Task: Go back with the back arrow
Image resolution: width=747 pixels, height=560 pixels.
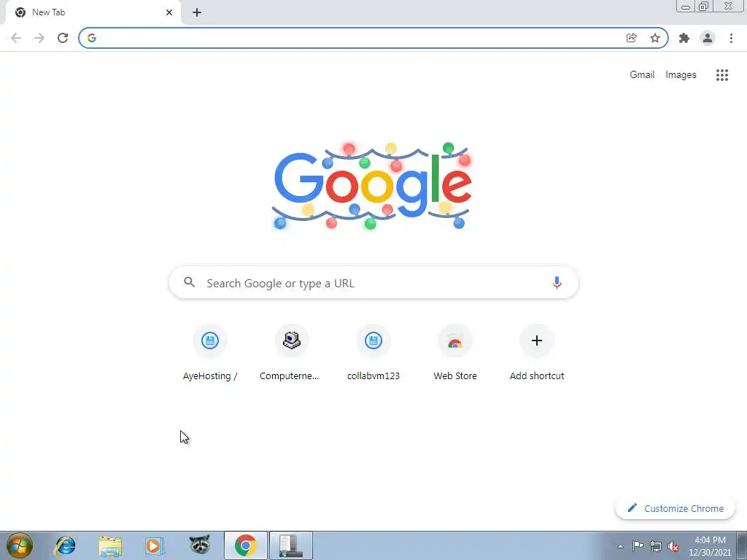Action: click(x=16, y=38)
